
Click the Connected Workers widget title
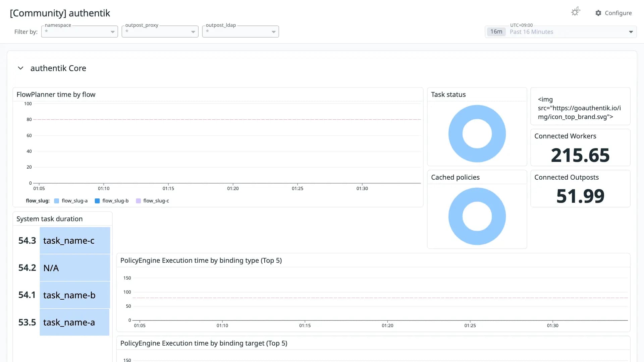565,136
